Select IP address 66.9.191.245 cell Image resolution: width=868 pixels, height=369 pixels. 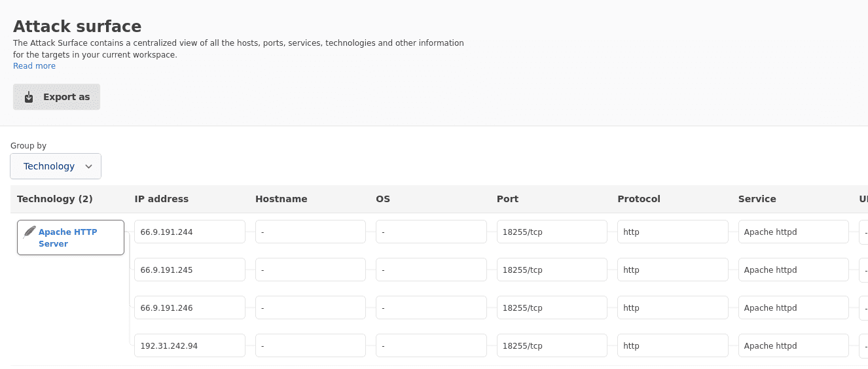189,270
